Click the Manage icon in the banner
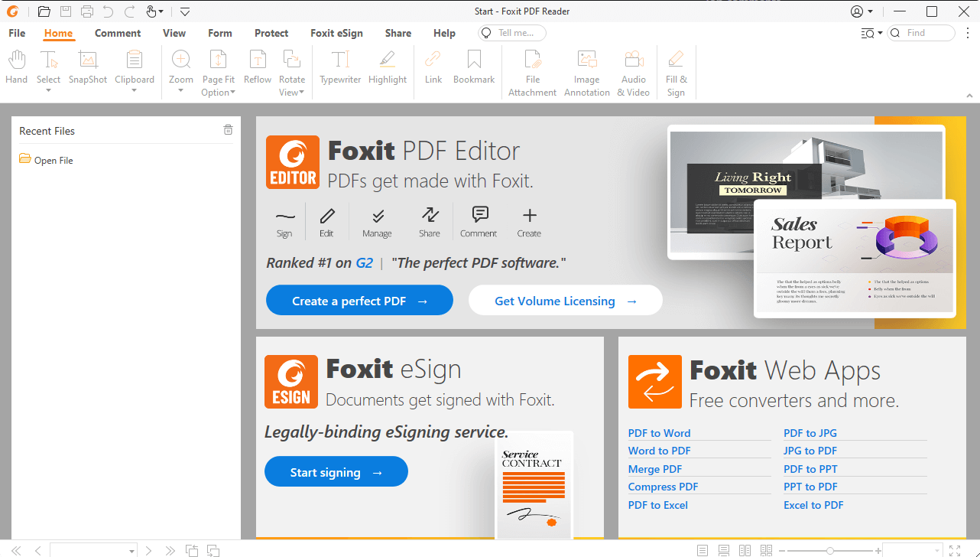 (378, 216)
